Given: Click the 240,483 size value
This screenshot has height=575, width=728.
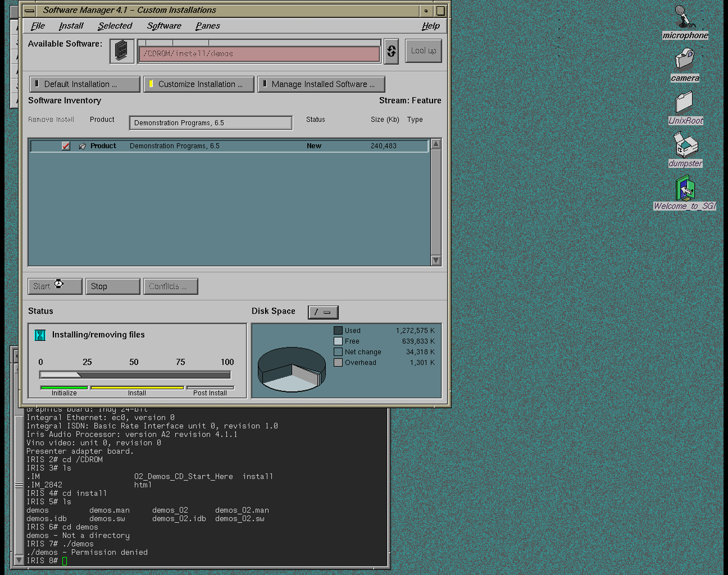Looking at the screenshot, I should point(383,146).
